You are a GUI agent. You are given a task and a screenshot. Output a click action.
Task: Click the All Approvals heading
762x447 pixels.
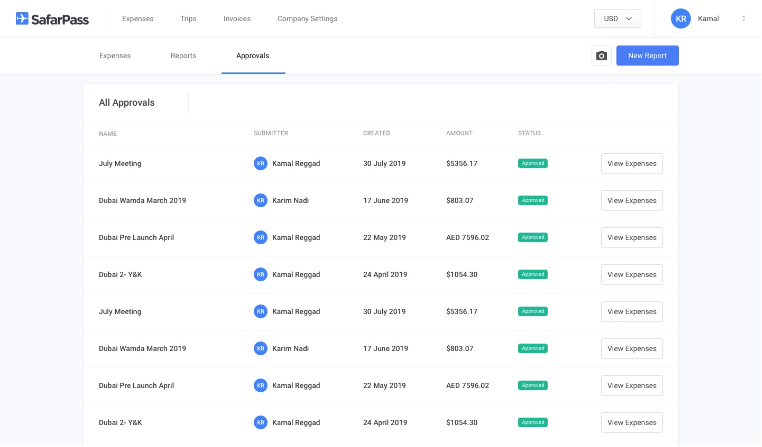point(126,103)
